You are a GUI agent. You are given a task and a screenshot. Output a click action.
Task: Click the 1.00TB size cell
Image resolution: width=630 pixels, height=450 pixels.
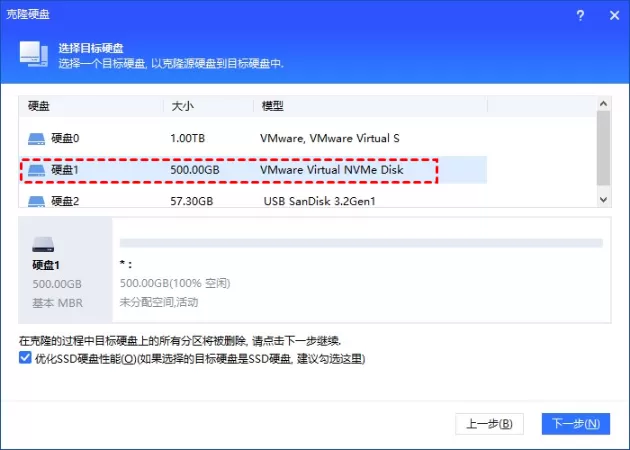(188, 139)
